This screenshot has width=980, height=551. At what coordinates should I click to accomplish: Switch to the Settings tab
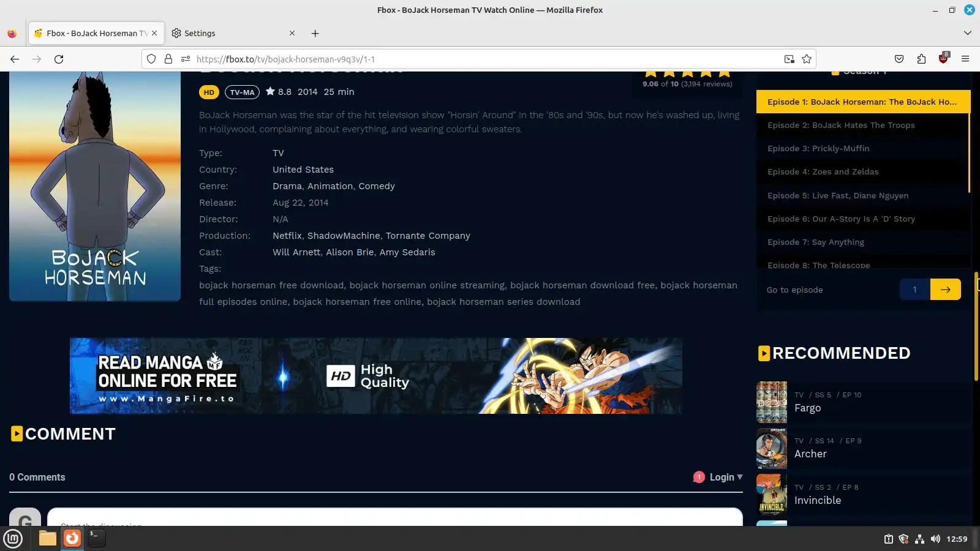pyautogui.click(x=233, y=33)
